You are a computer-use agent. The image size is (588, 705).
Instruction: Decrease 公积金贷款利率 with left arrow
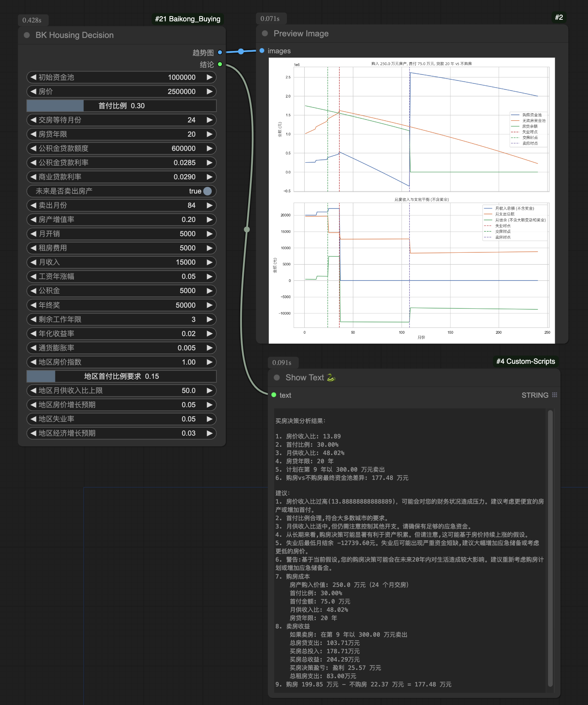click(x=33, y=163)
